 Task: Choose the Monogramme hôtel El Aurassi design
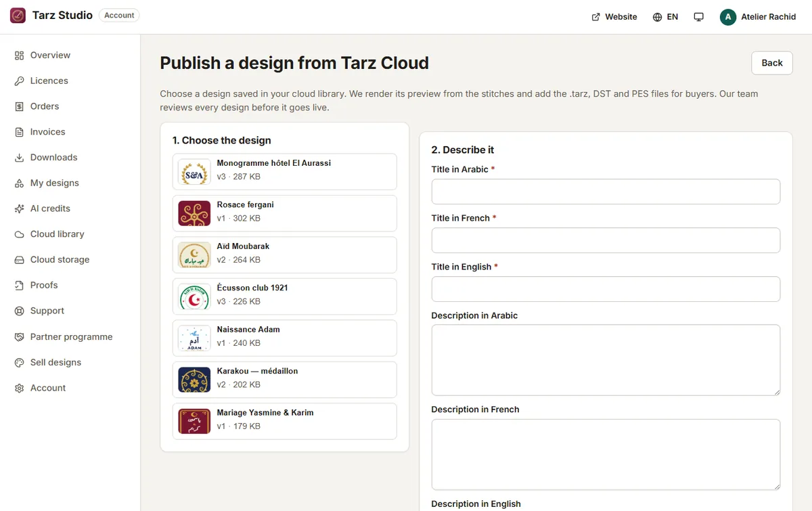[285, 172]
